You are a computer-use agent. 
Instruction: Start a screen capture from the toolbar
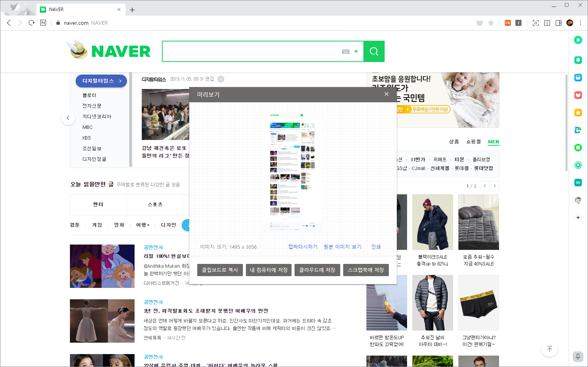536,23
